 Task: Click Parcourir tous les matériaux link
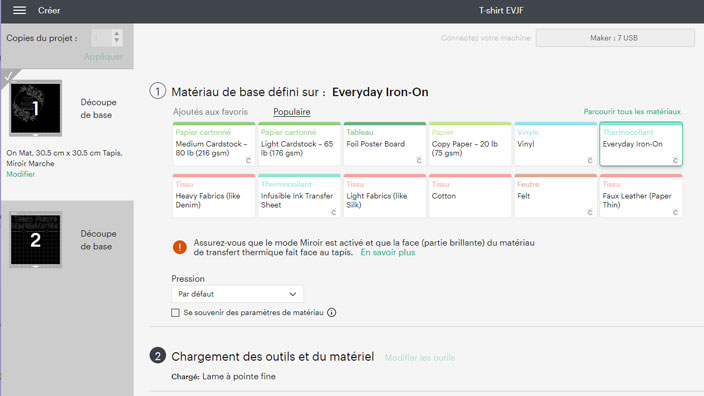pyautogui.click(x=632, y=111)
